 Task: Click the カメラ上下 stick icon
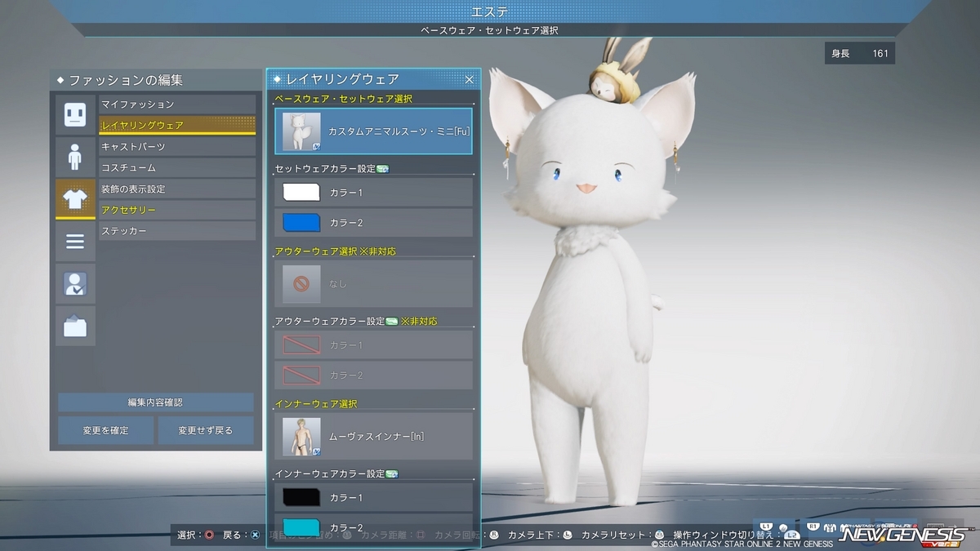pyautogui.click(x=568, y=535)
